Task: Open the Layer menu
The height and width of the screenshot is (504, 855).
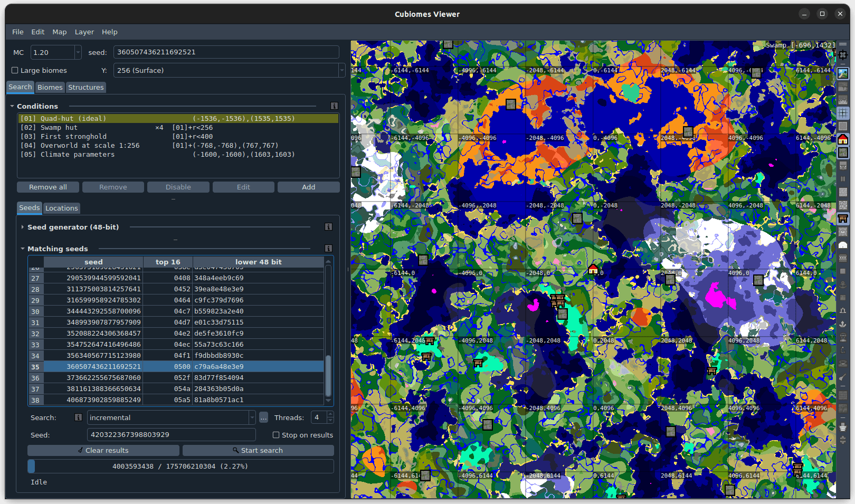Action: (x=84, y=32)
